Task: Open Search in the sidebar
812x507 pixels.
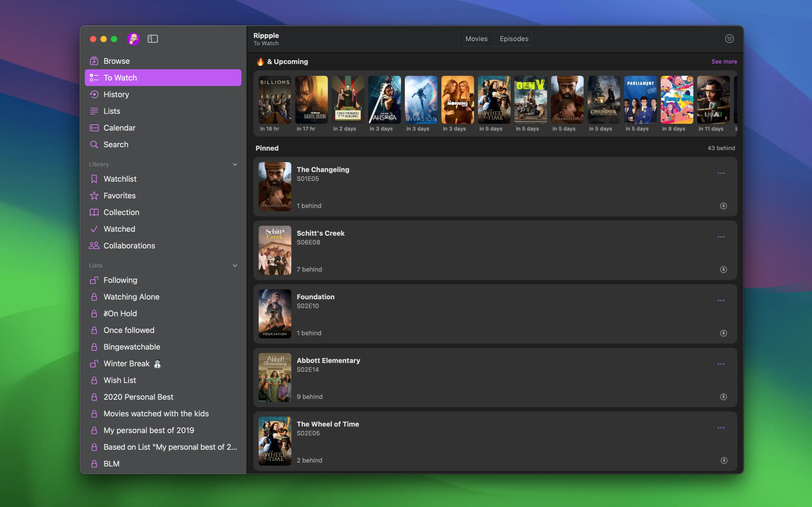Action: pyautogui.click(x=116, y=144)
